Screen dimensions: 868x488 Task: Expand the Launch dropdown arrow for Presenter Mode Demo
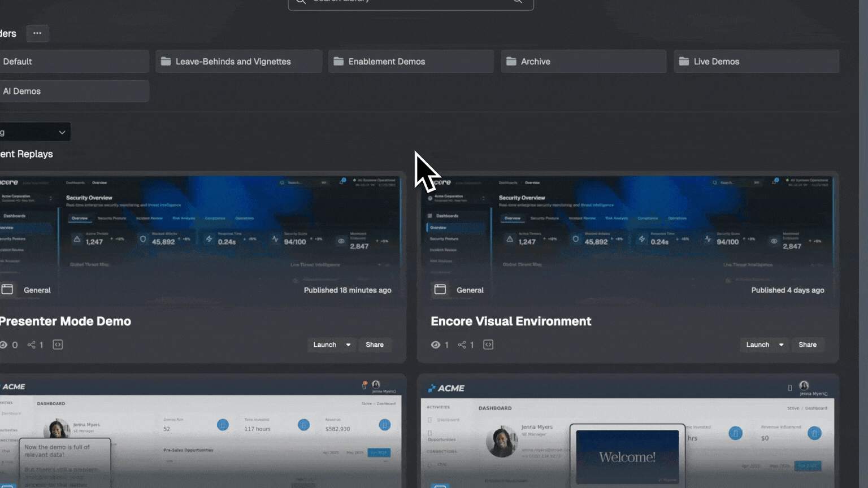click(x=348, y=345)
